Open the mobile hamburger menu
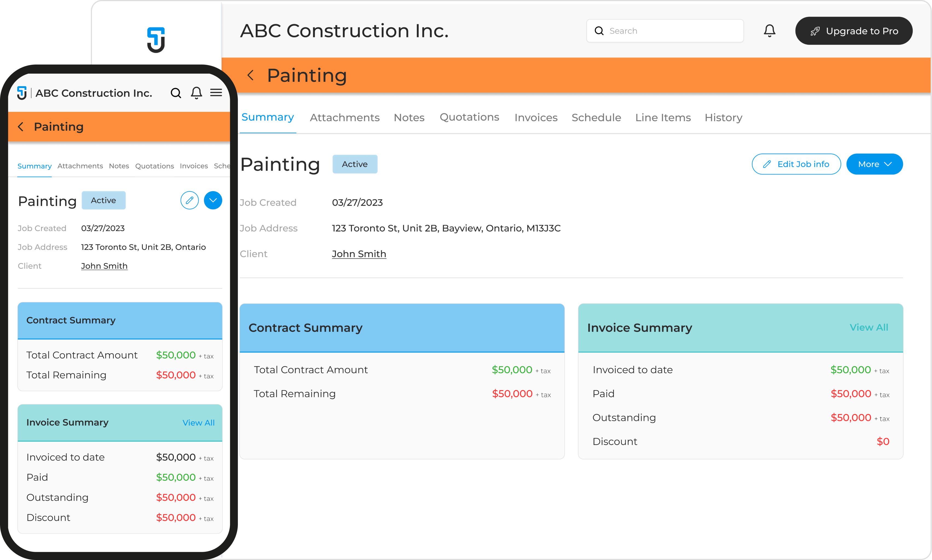The height and width of the screenshot is (560, 932). pyautogui.click(x=216, y=93)
